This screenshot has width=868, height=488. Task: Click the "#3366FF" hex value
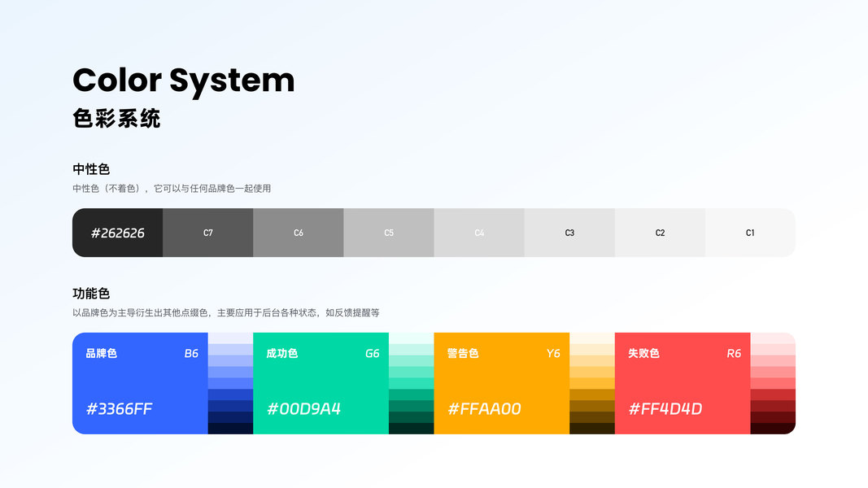(119, 409)
